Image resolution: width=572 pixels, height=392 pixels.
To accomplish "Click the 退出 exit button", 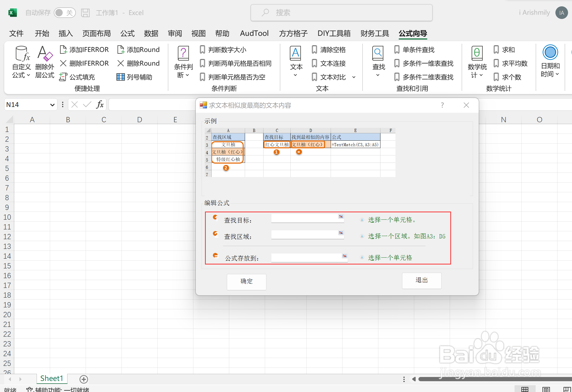I will [x=422, y=280].
